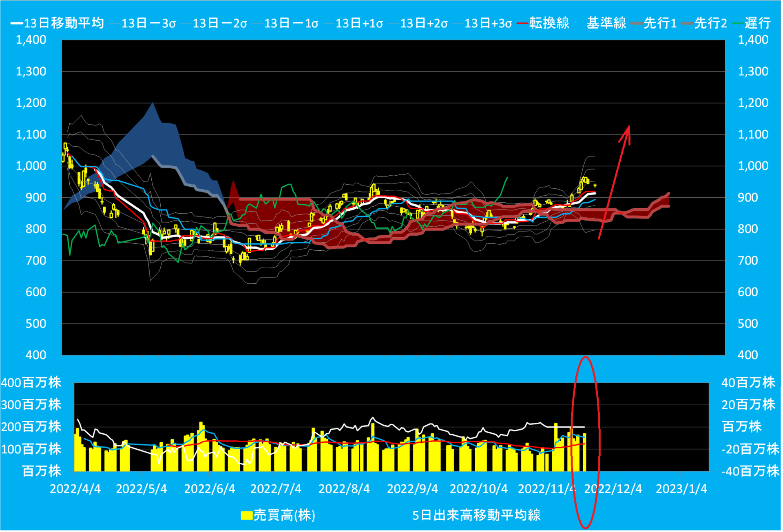Screen dimensions: 783x532
Task: Click the yellow 売買高(株) legend swatch
Action: [x=247, y=516]
